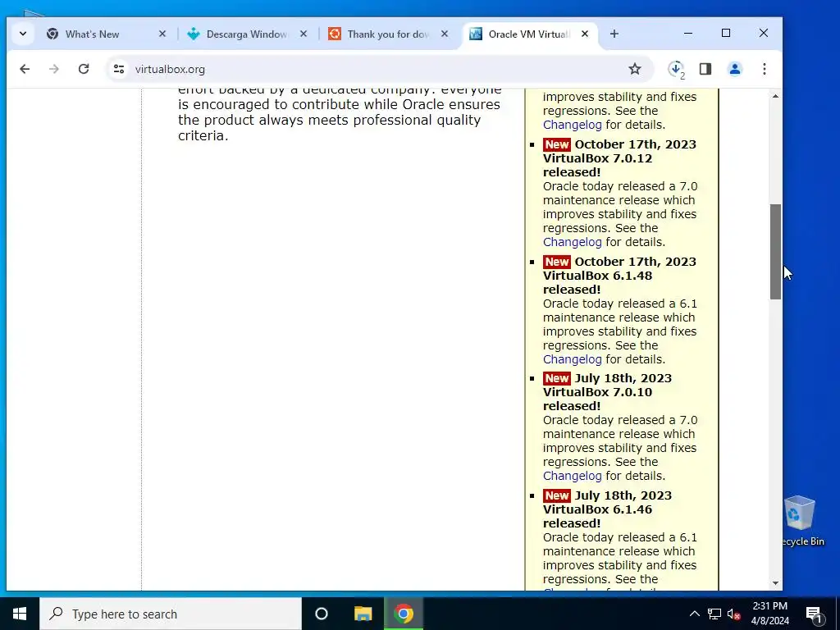This screenshot has height=630, width=840.
Task: Click the New badge beside VirtualBox 7.0.12
Action: 557,144
